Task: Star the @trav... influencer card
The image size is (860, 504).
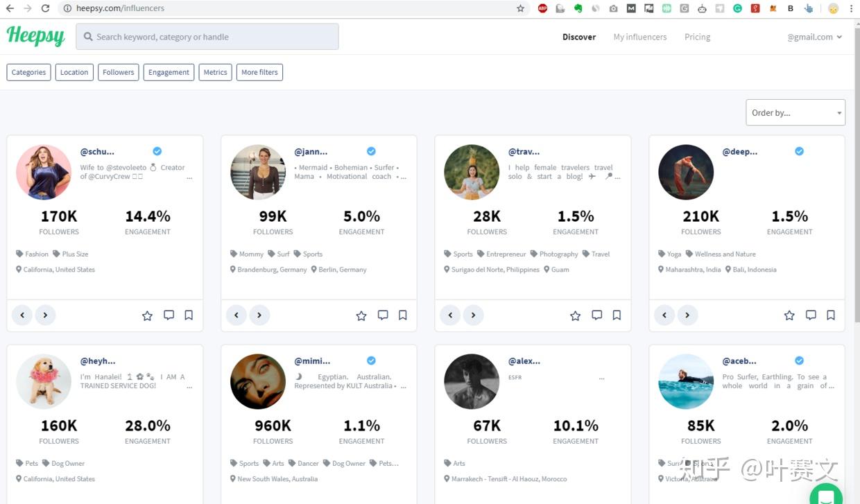Action: 575,315
